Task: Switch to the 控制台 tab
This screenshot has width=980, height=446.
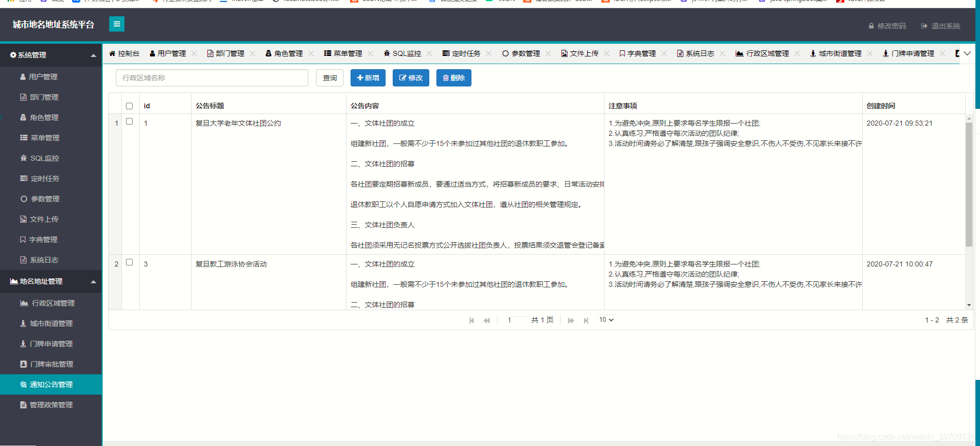Action: coord(124,53)
